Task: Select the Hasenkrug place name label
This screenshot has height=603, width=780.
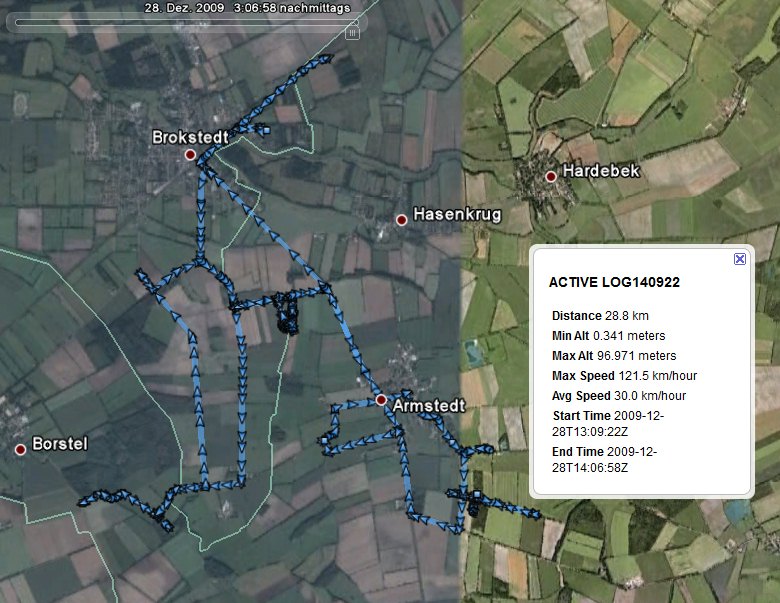Action: 457,215
